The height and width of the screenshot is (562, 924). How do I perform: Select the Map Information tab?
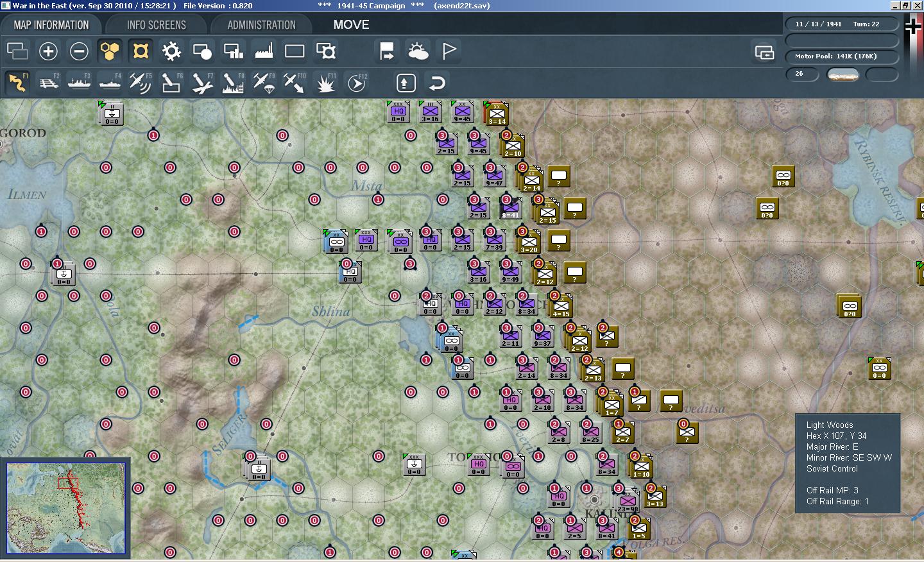tap(51, 25)
